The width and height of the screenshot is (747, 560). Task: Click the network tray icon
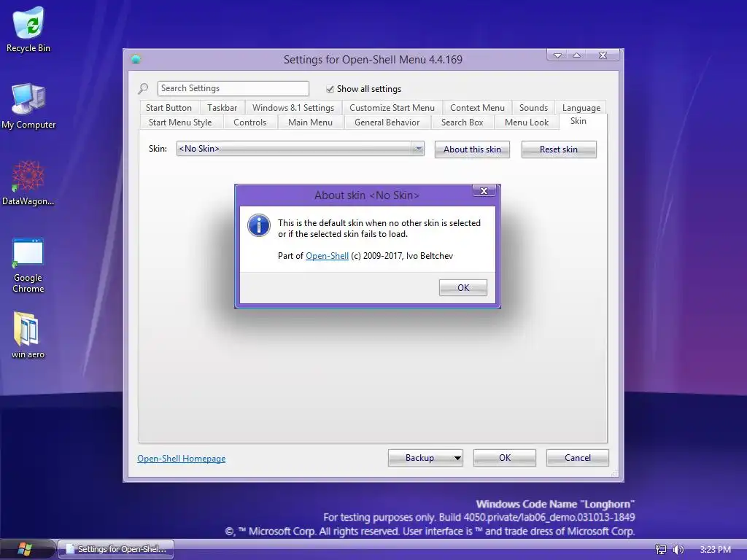(660, 549)
